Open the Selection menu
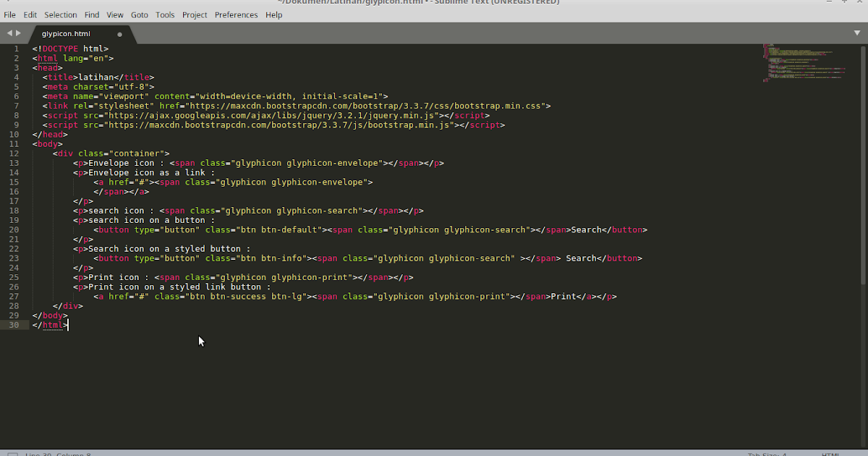 pos(61,14)
